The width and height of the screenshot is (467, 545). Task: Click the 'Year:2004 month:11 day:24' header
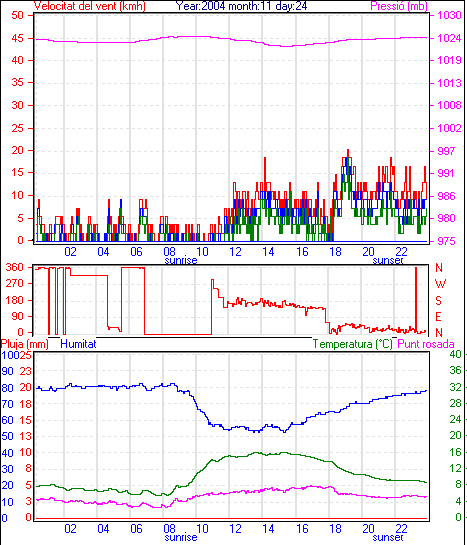coord(241,6)
